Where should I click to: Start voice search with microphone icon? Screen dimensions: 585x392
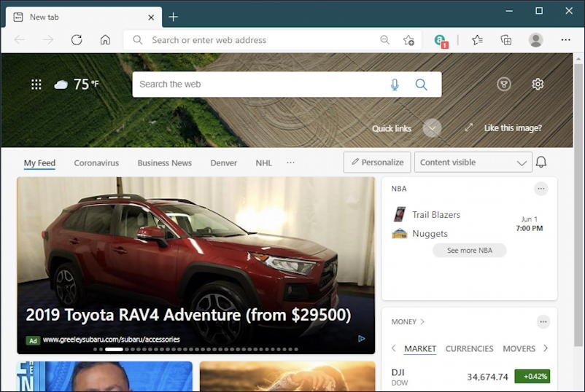395,85
